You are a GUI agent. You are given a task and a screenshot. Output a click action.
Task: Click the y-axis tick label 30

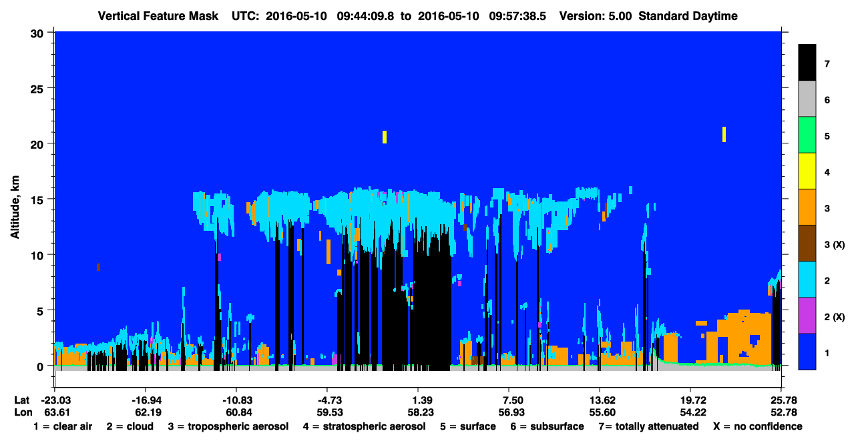click(39, 32)
